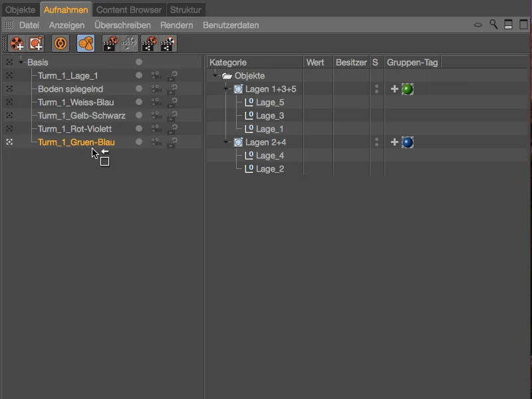Select the Lage_3 object entry
Viewport: 532px width, 399px height.
click(x=270, y=116)
